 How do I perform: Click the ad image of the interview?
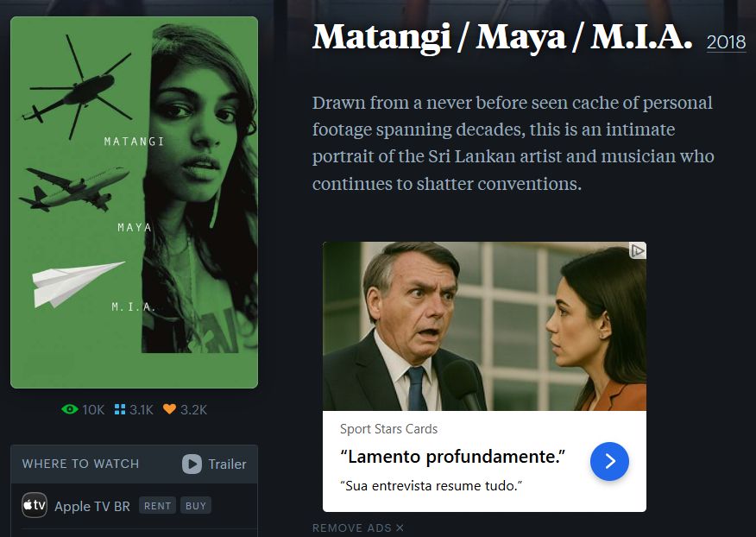[x=484, y=326]
